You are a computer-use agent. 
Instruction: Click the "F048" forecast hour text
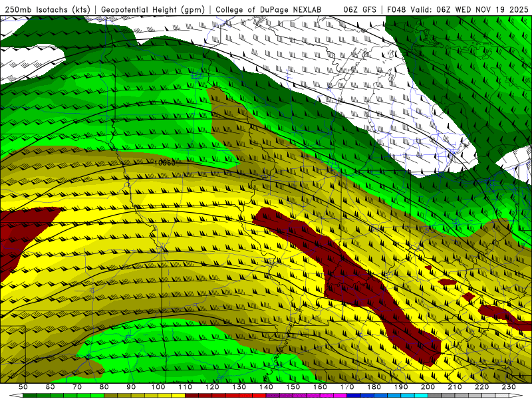pos(396,10)
